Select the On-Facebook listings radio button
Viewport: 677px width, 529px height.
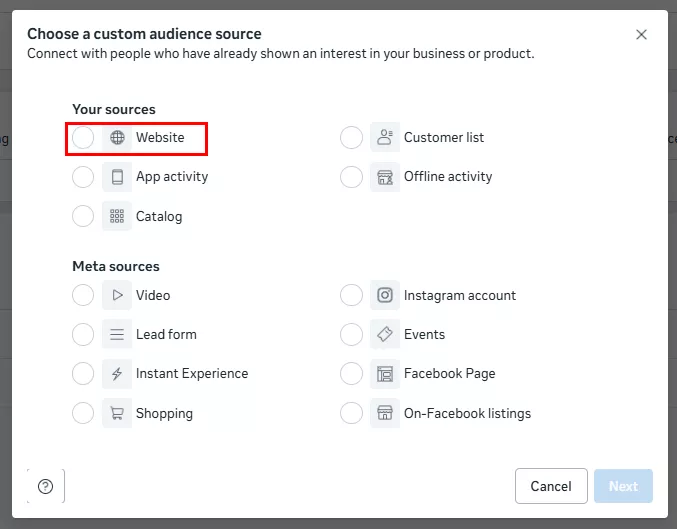click(x=351, y=413)
